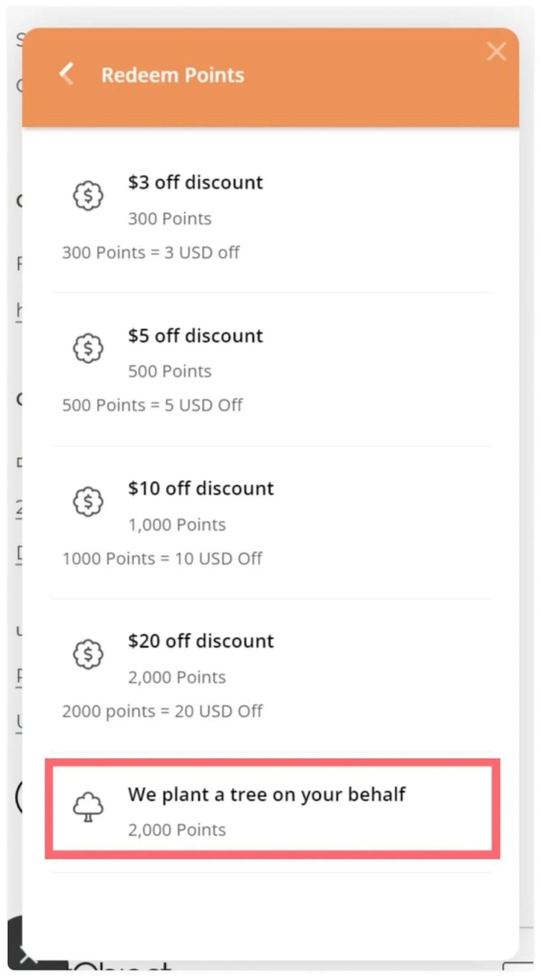Click the 300 Points cost label
Viewport: 541px width, 980px height.
[x=169, y=219]
